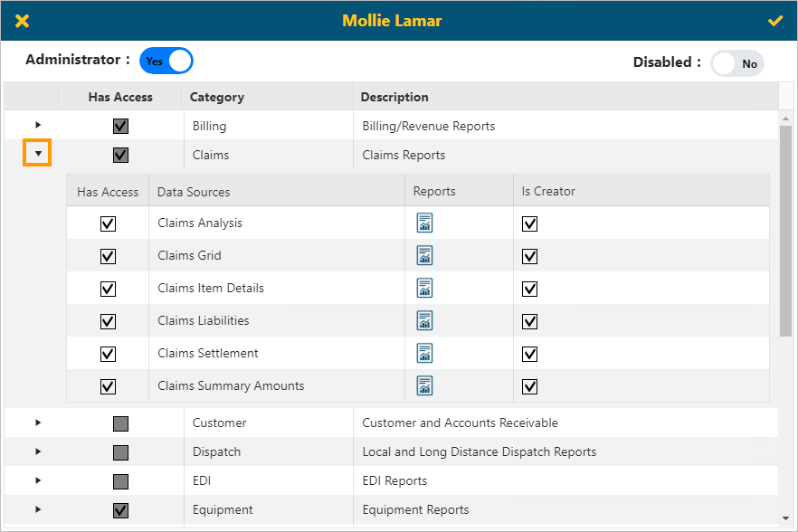Open the Claims Analysis report icon
The image size is (798, 532).
point(424,223)
